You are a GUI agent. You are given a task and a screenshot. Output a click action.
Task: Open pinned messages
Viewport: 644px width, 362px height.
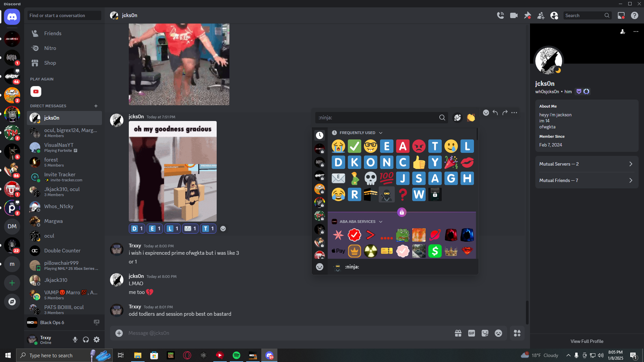(x=527, y=15)
